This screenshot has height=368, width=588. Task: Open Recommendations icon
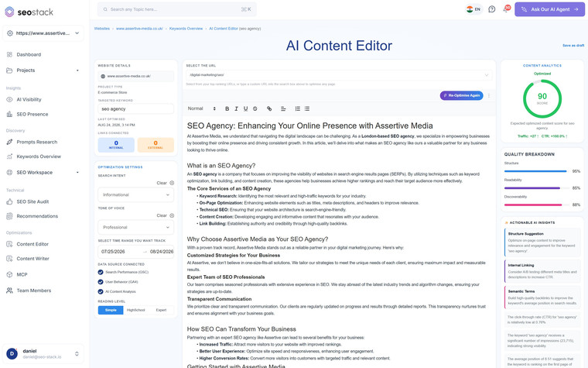[9, 216]
